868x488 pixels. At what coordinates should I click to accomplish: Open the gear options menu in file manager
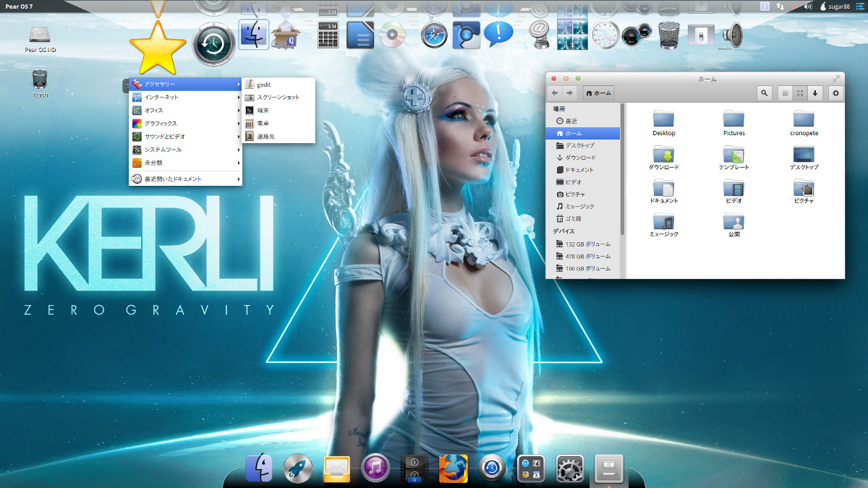click(x=836, y=93)
